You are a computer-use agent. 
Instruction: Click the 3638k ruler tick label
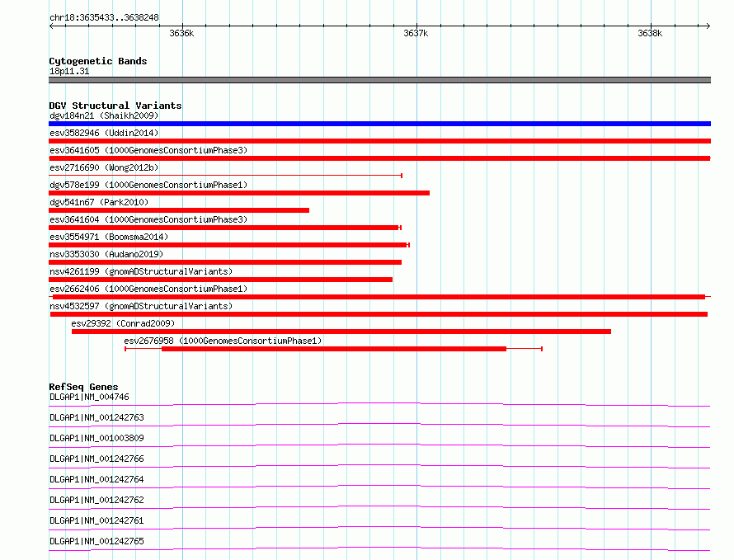tap(650, 33)
